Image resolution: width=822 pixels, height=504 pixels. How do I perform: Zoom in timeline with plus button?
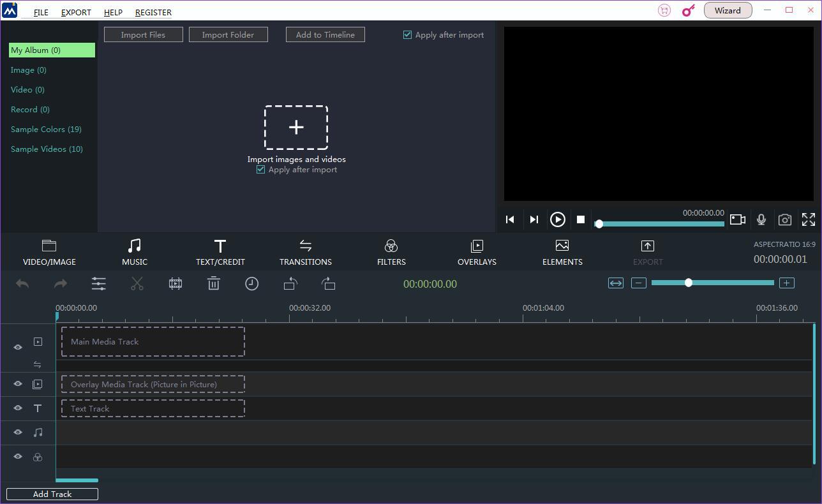[x=787, y=283]
